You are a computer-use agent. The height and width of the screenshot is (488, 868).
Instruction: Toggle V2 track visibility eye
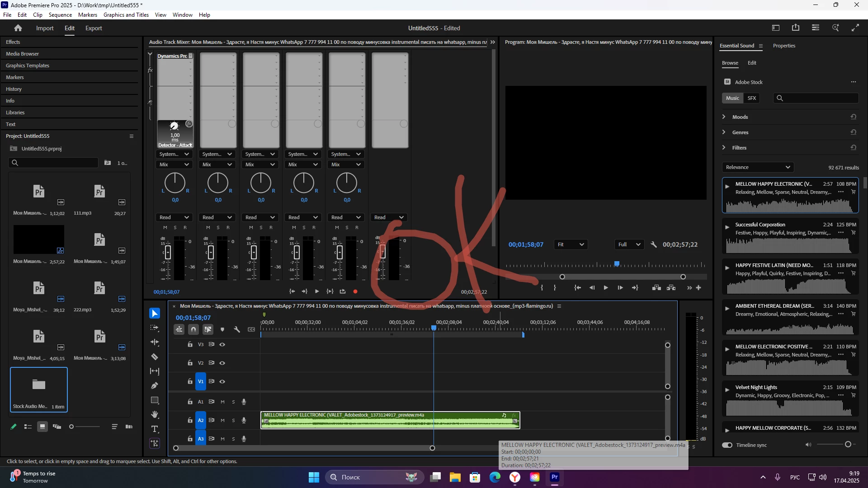(x=222, y=363)
